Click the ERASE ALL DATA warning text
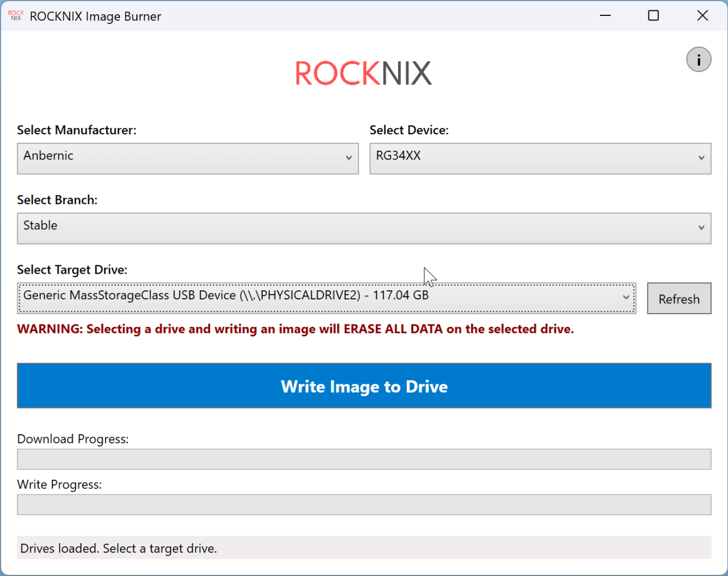728x576 pixels. click(x=296, y=329)
